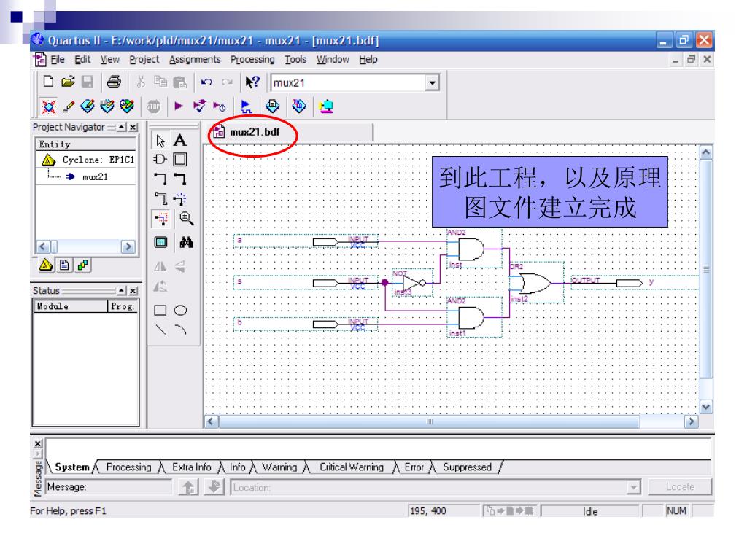Open the Files tab in Project Navigator

tap(64, 265)
